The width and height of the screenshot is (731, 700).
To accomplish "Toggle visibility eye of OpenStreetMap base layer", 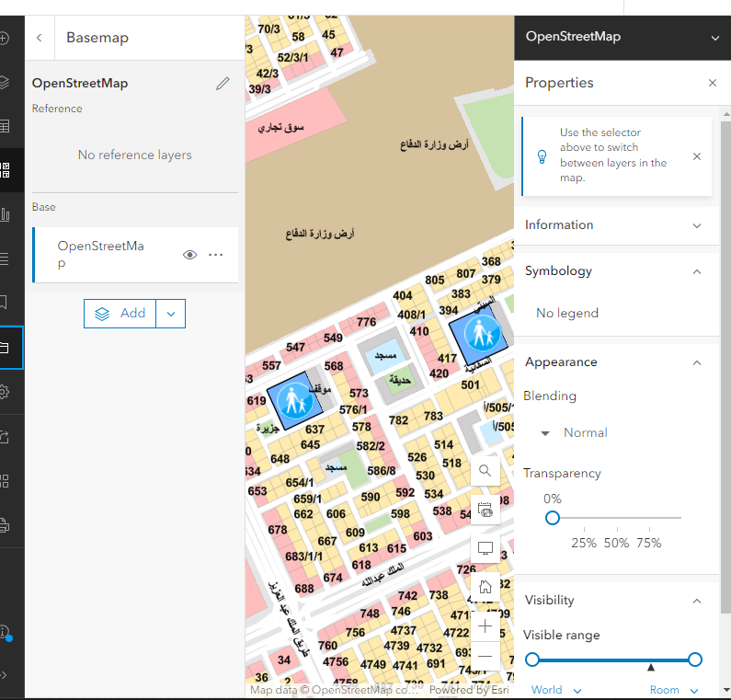I will [189, 255].
